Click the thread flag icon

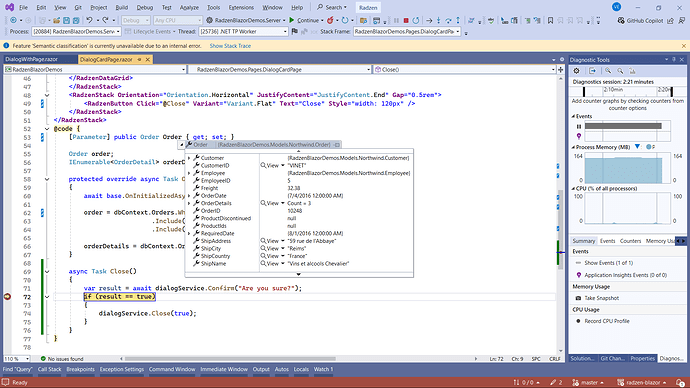pos(294,31)
